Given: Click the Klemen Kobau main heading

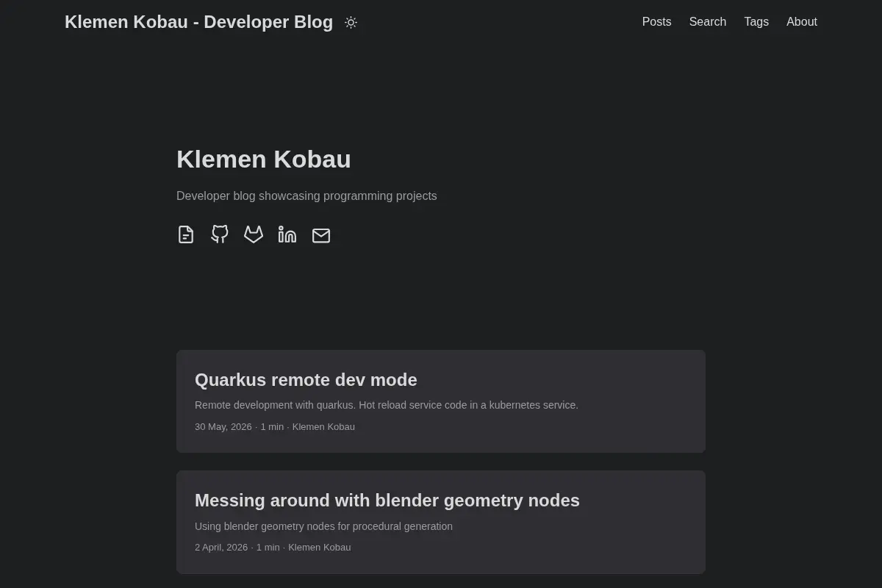Looking at the screenshot, I should 264,159.
